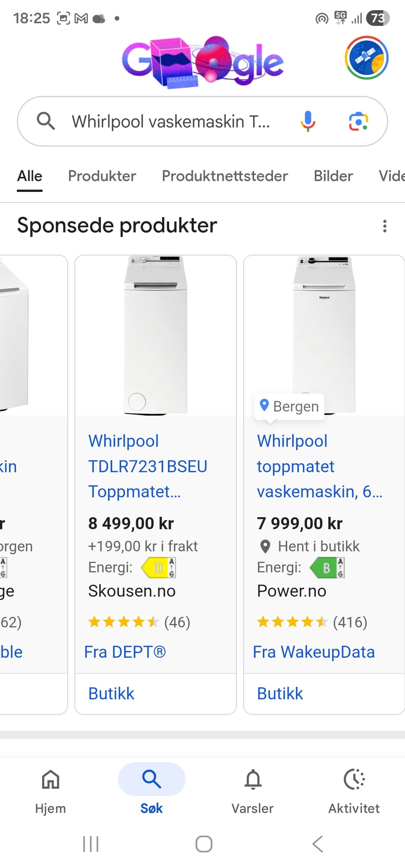Switch to the Produktnettsteder tab
The width and height of the screenshot is (405, 868).
(225, 176)
